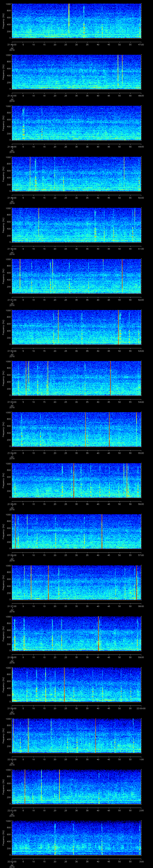Click the 21:50:00 start time label
The image size is (153, 868).
12,249
